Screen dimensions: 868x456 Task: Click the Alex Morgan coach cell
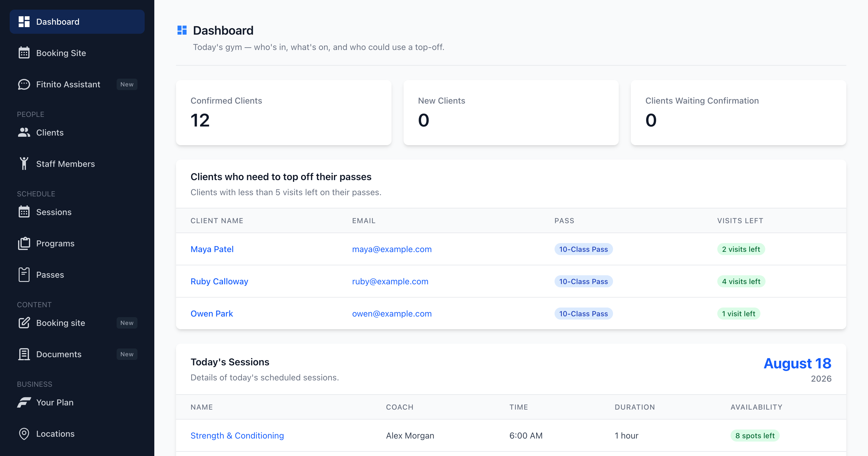tap(410, 435)
